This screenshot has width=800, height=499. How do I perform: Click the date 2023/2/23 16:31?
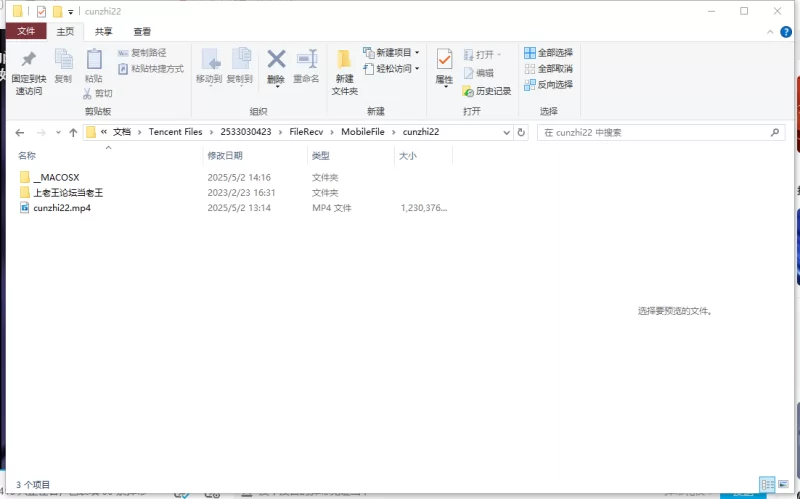pos(241,193)
